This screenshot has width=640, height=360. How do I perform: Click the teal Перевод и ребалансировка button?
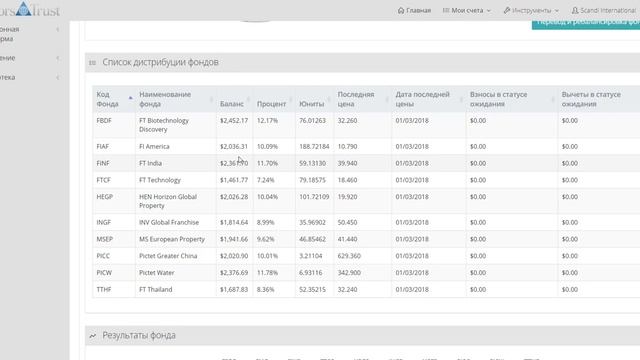[x=586, y=24]
